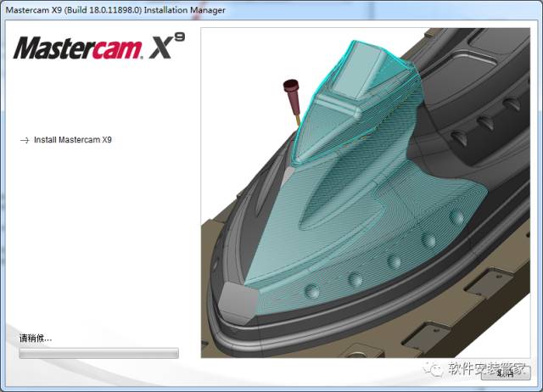Viewport: 543px width, 392px height.
Task: Click the 软件安装管家 watermark text
Action: point(476,369)
